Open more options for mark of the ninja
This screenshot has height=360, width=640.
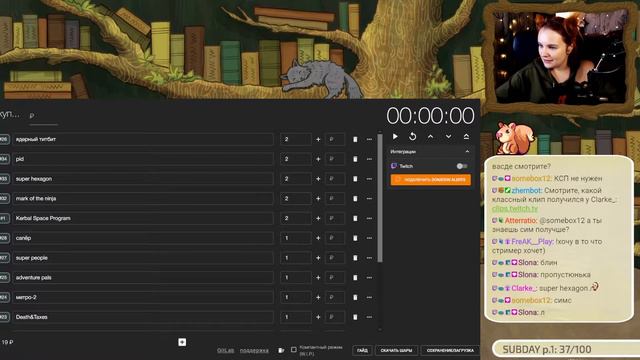pyautogui.click(x=369, y=198)
